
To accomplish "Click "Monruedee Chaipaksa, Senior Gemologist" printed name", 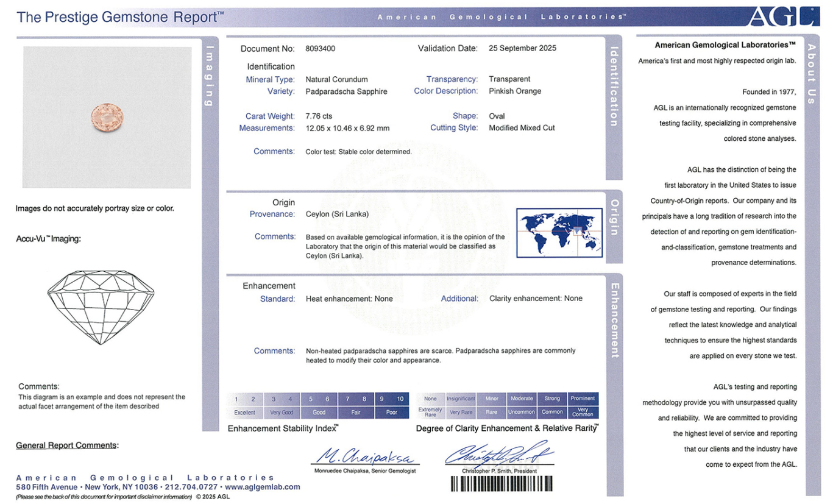I will [x=365, y=471].
